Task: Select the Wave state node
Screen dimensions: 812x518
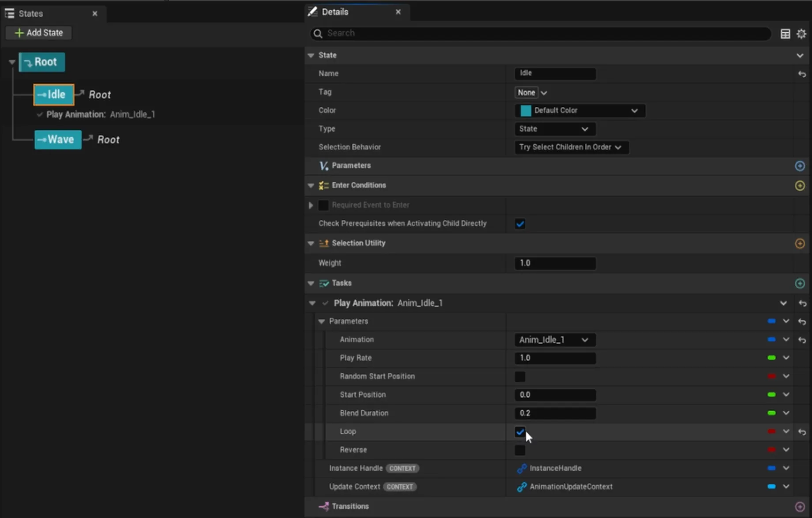Action: click(x=58, y=139)
